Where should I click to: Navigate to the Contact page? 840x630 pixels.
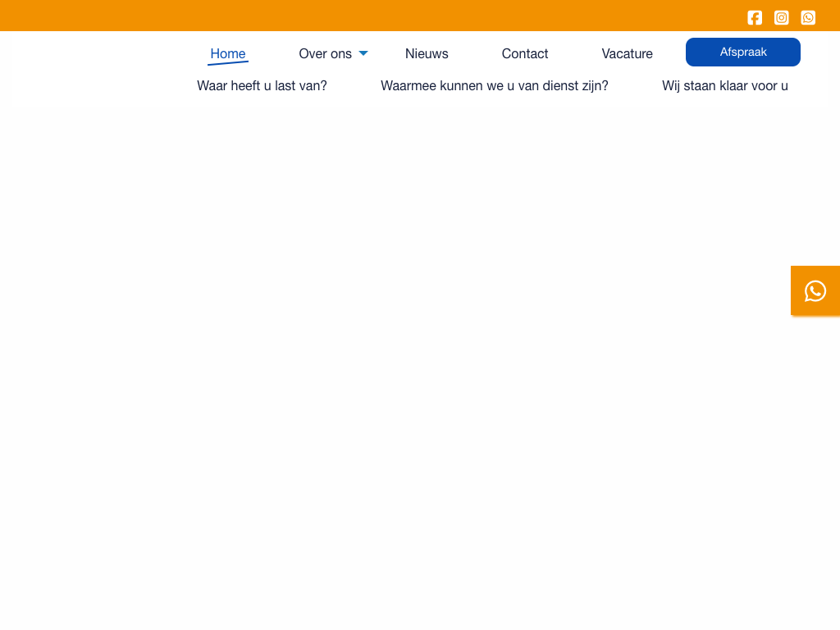[525, 53]
